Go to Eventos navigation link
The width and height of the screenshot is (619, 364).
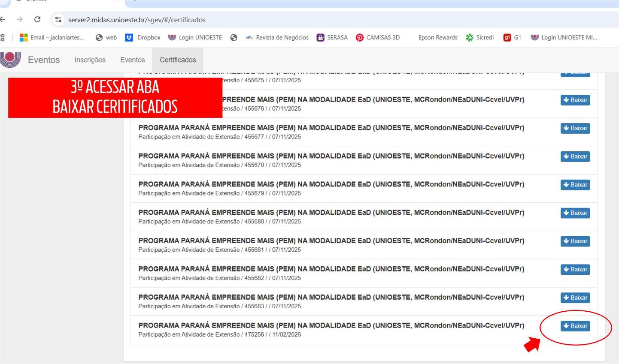click(x=132, y=60)
